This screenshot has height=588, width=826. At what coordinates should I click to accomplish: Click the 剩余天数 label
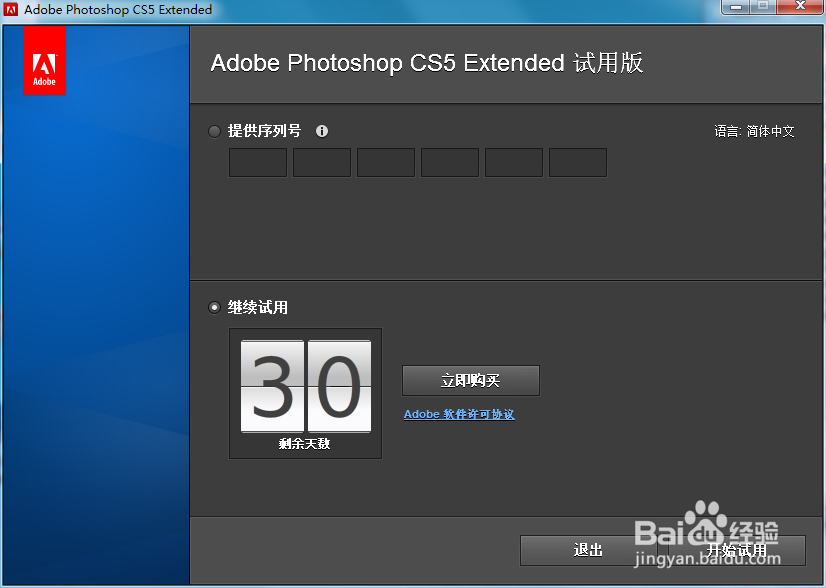[x=304, y=444]
